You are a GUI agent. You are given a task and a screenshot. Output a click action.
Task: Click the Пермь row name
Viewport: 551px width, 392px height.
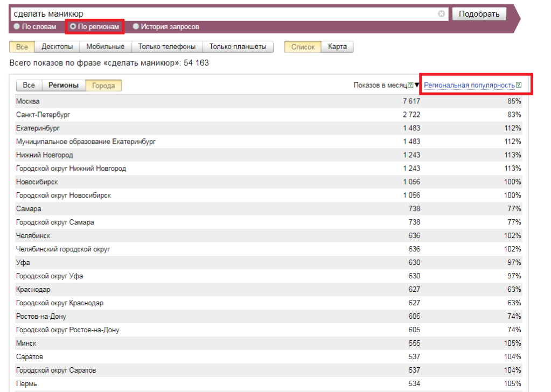tap(26, 383)
